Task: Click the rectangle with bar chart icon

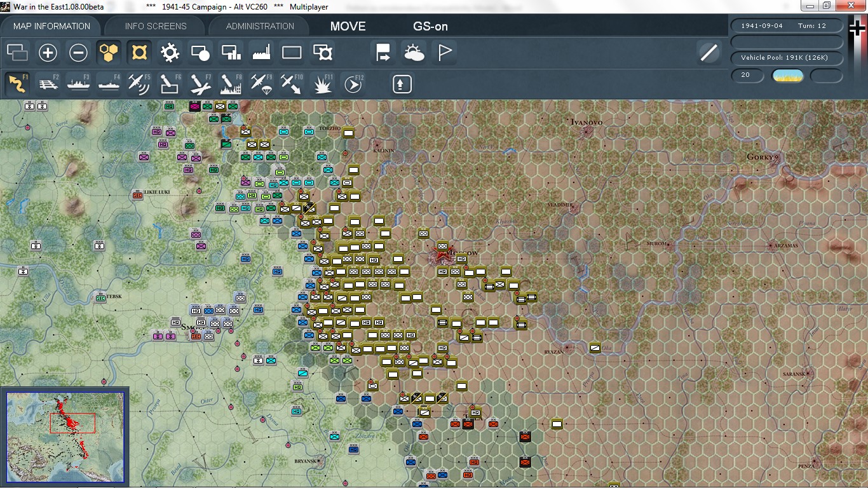Action: click(x=231, y=53)
